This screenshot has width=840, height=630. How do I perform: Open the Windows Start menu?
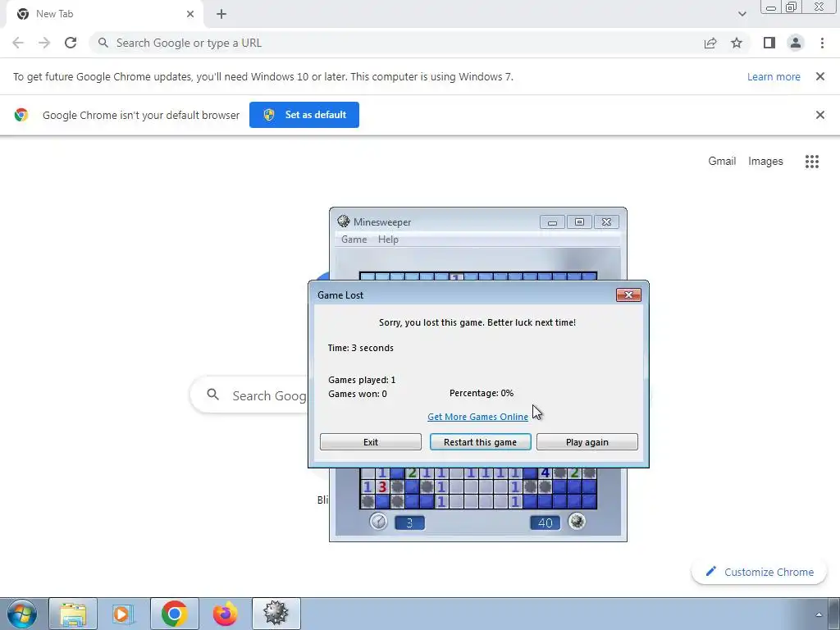tap(21, 614)
